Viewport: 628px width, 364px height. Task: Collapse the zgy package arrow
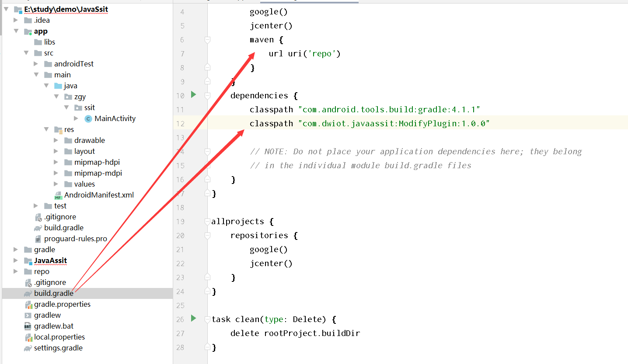tap(56, 97)
